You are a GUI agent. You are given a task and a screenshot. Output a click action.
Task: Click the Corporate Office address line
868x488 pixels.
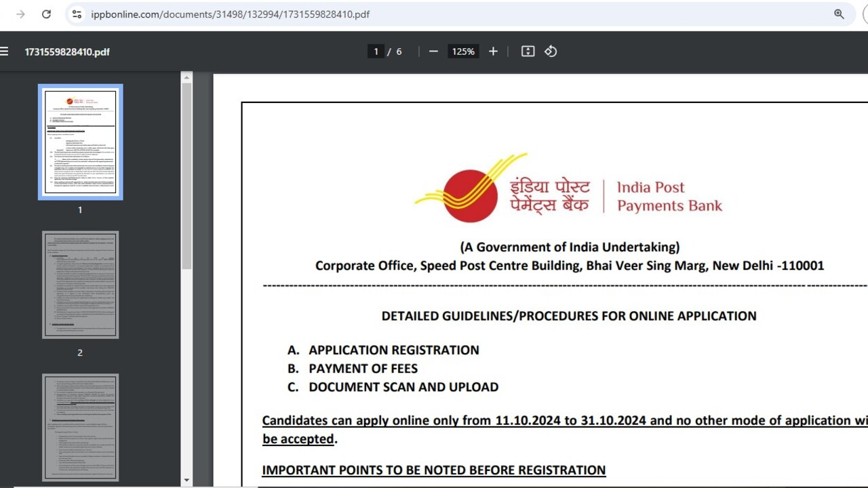coord(570,266)
